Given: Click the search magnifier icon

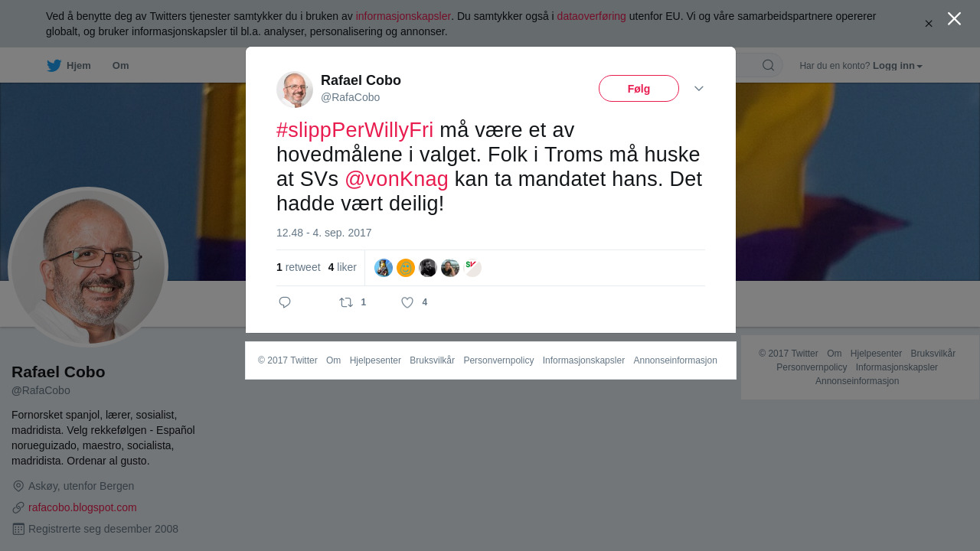Looking at the screenshot, I should click(x=768, y=65).
